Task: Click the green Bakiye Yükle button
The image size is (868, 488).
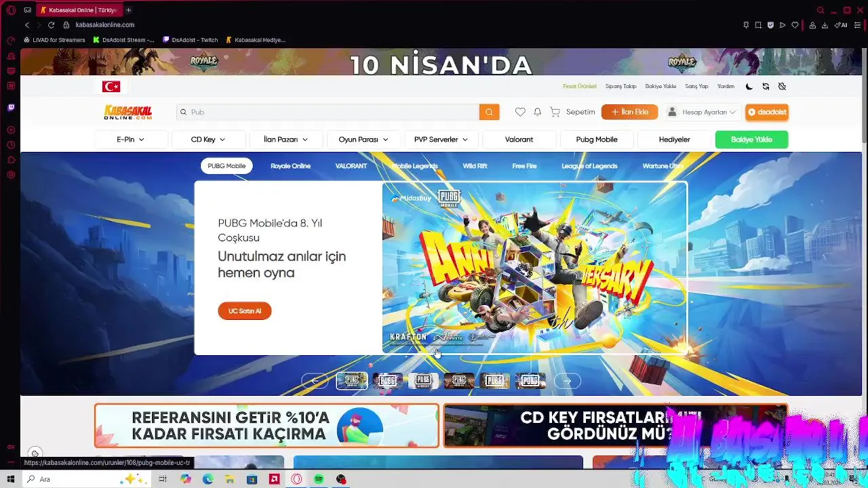Action: [751, 139]
